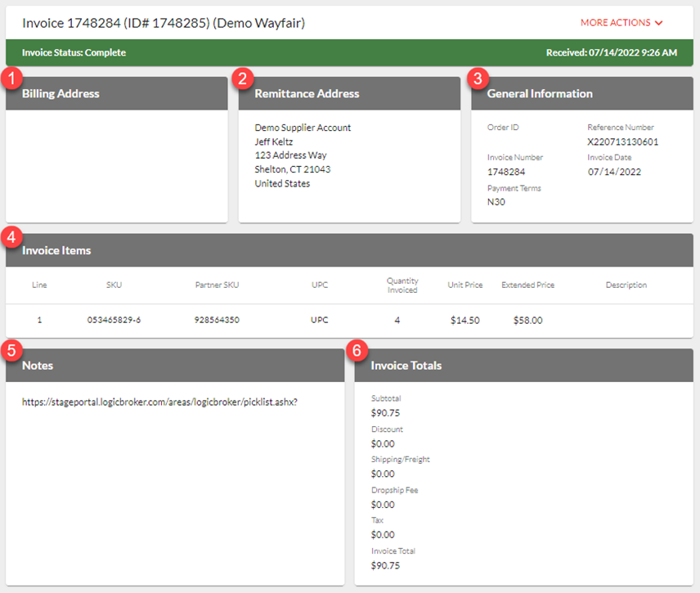Screen dimensions: 700x593
Task: Click the red number 2 marker
Action: tap(243, 79)
